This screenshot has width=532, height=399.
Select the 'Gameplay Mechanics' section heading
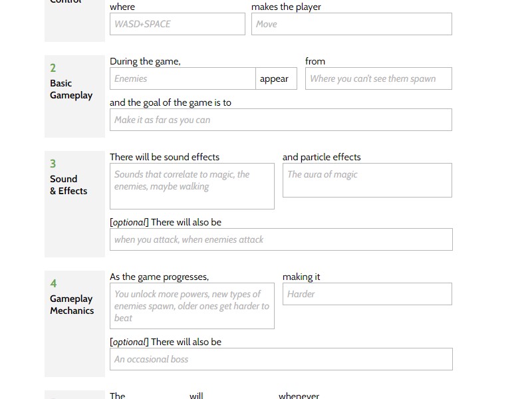72,305
